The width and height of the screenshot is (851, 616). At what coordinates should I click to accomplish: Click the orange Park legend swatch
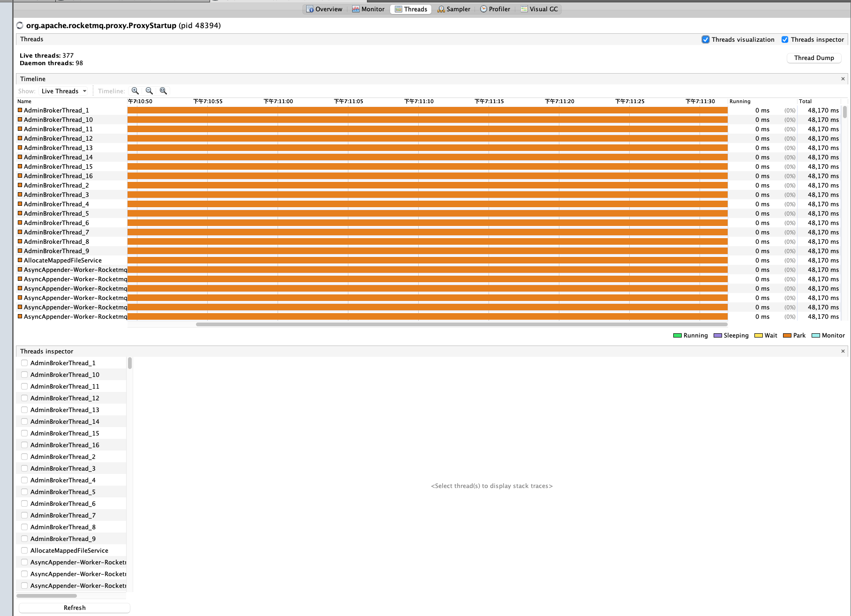click(x=787, y=335)
